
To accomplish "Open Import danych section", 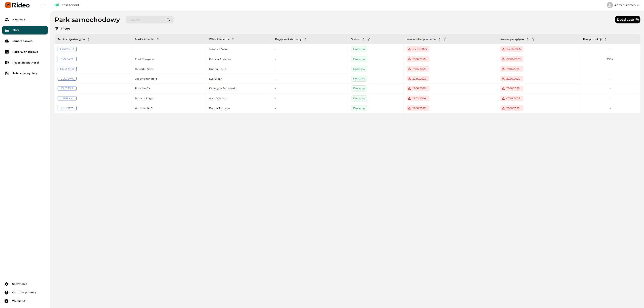I will pos(25,41).
